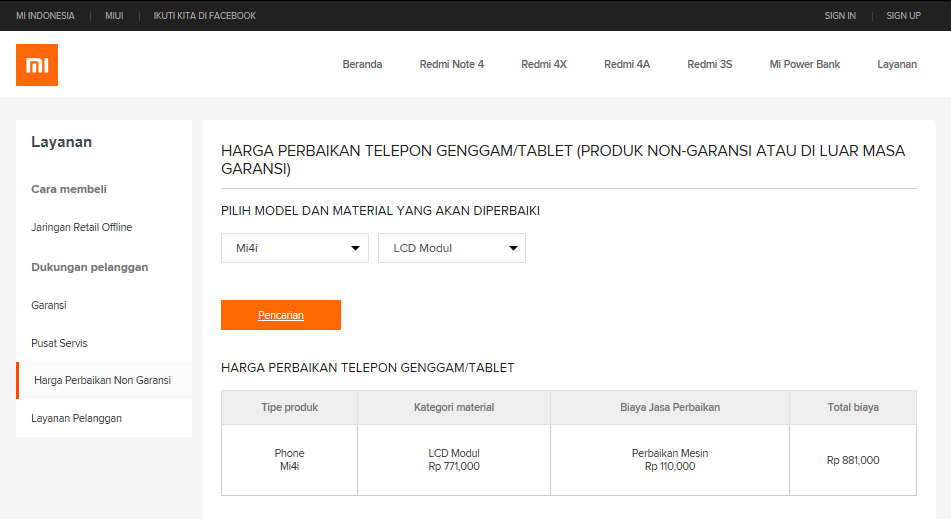Select Harga Perbaikan Non Garansi sidebar item
951x519 pixels.
[x=104, y=381]
